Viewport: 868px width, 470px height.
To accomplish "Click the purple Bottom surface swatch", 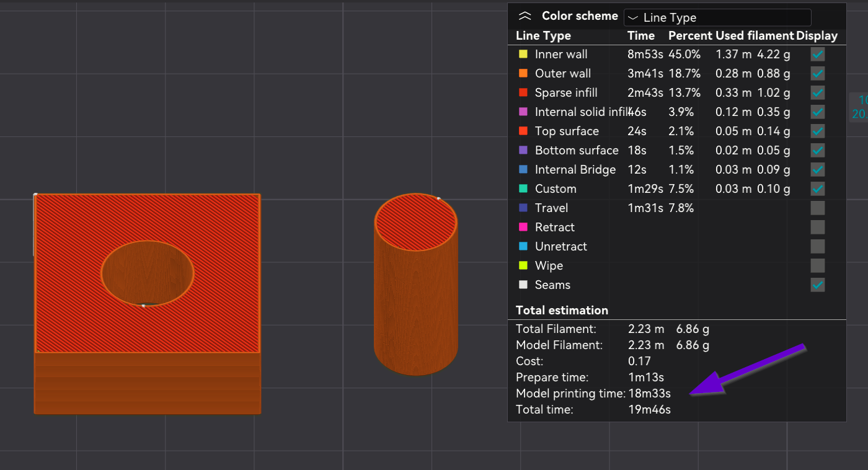I will 523,150.
